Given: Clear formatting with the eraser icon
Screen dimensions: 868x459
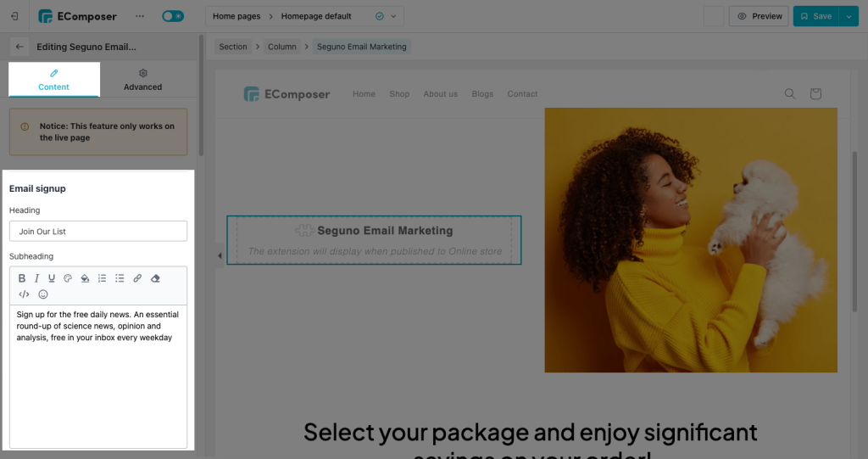Looking at the screenshot, I should click(x=155, y=278).
